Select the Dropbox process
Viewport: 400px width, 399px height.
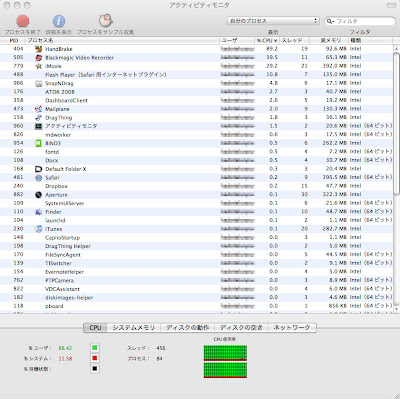tap(196, 186)
